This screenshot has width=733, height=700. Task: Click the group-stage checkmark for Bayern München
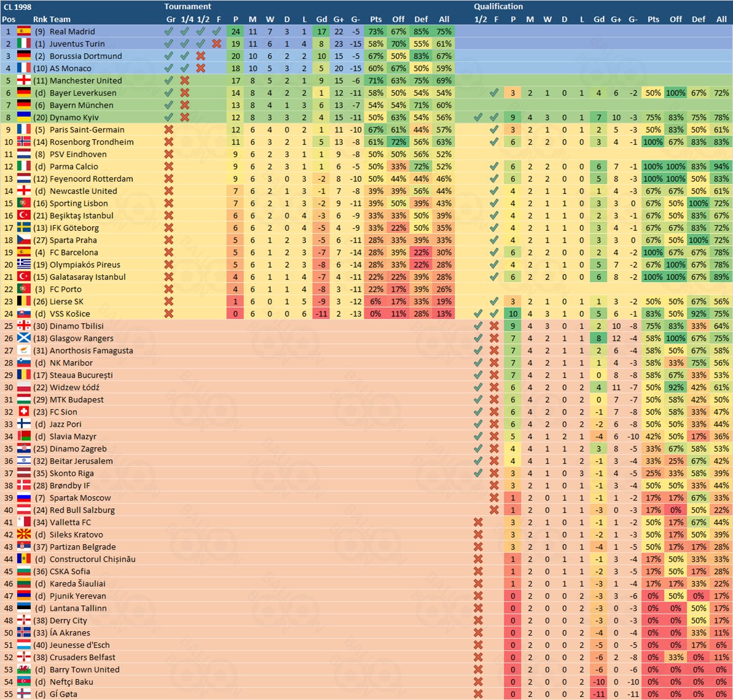point(169,105)
